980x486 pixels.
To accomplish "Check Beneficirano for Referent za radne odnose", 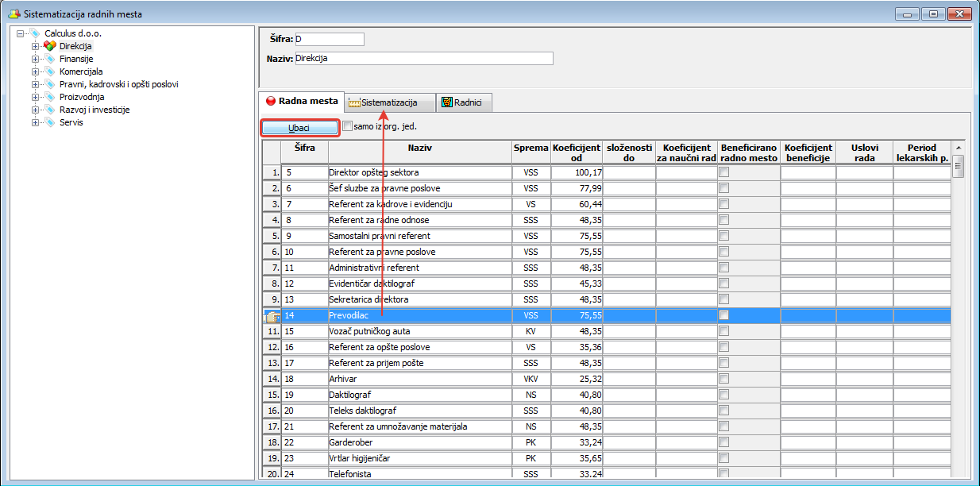I will pos(723,220).
